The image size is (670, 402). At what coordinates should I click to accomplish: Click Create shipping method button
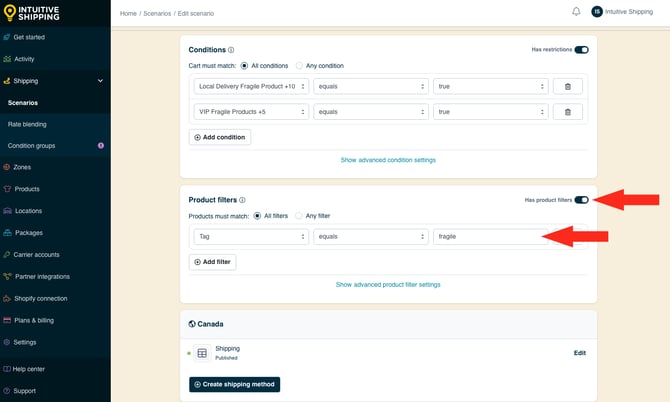coord(235,384)
